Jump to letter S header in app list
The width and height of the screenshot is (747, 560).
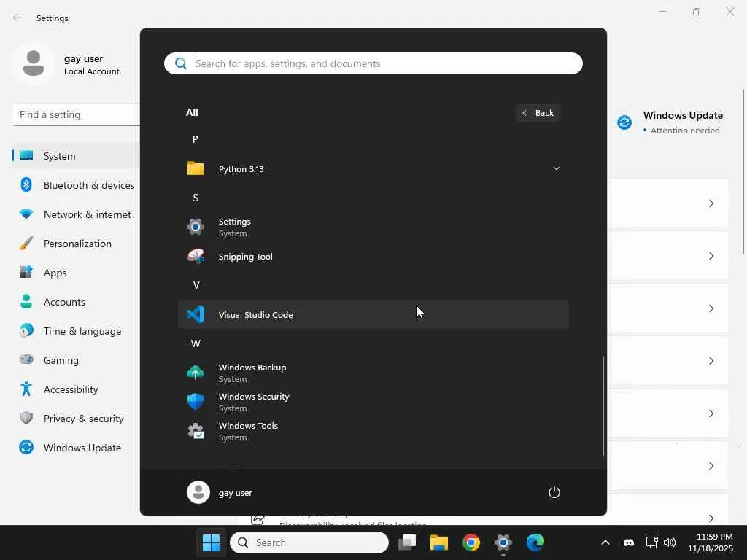point(196,198)
